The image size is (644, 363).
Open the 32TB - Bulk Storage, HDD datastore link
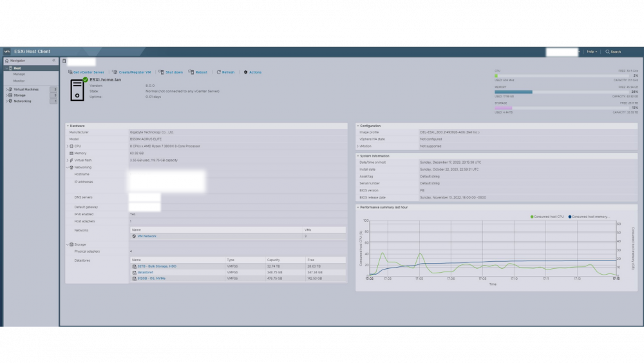pyautogui.click(x=157, y=266)
